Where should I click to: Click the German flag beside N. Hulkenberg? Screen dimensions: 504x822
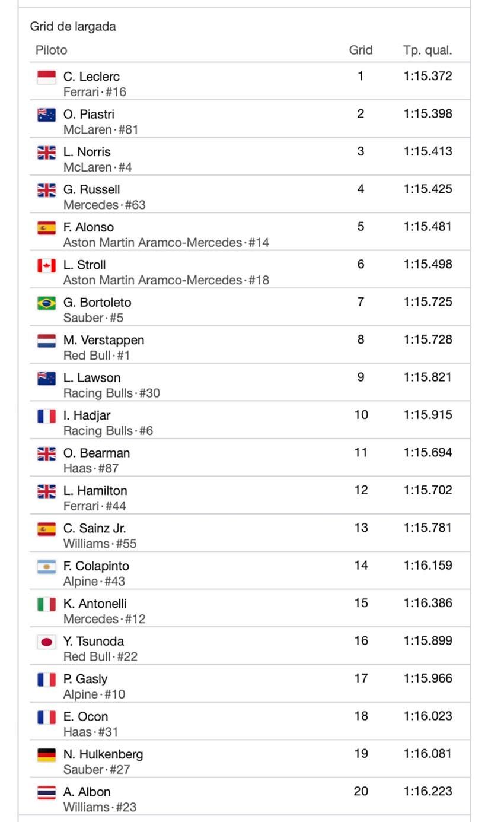tap(46, 755)
